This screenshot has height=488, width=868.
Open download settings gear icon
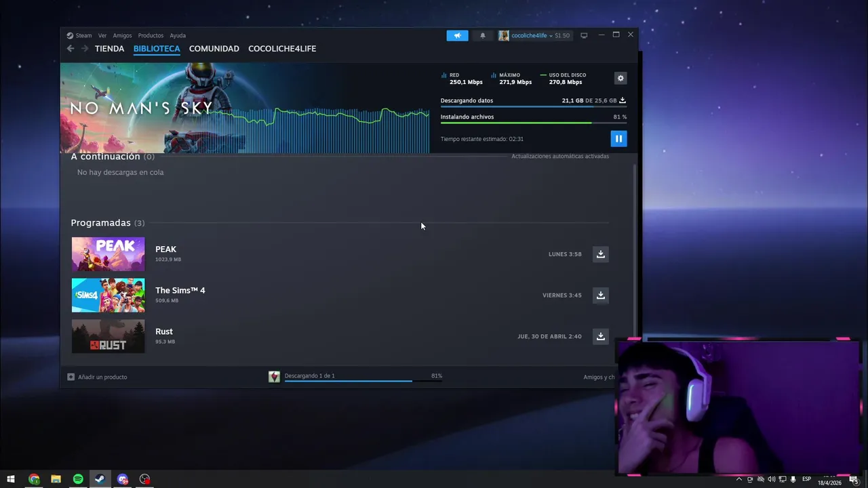(x=620, y=78)
